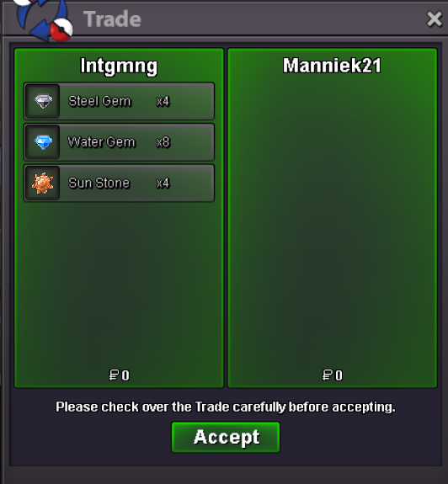
Task: Click the Manniek21 player name header
Action: 333,66
